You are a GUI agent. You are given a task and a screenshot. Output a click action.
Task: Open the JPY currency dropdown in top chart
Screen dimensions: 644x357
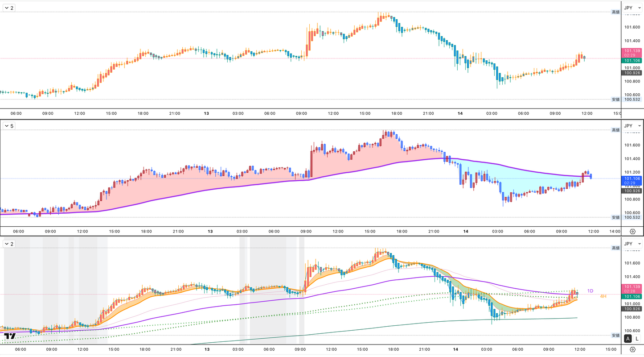[632, 8]
